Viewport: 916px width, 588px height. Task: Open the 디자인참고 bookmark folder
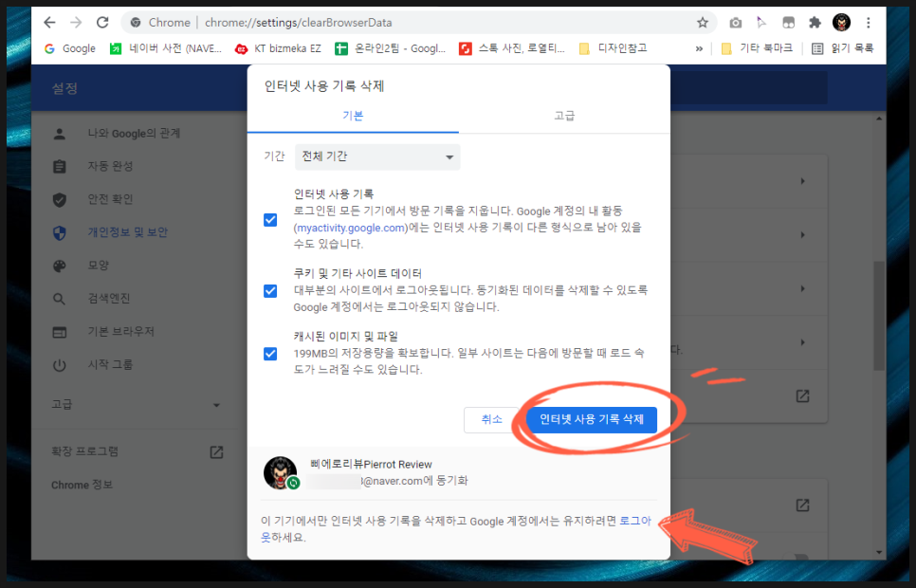tap(613, 48)
